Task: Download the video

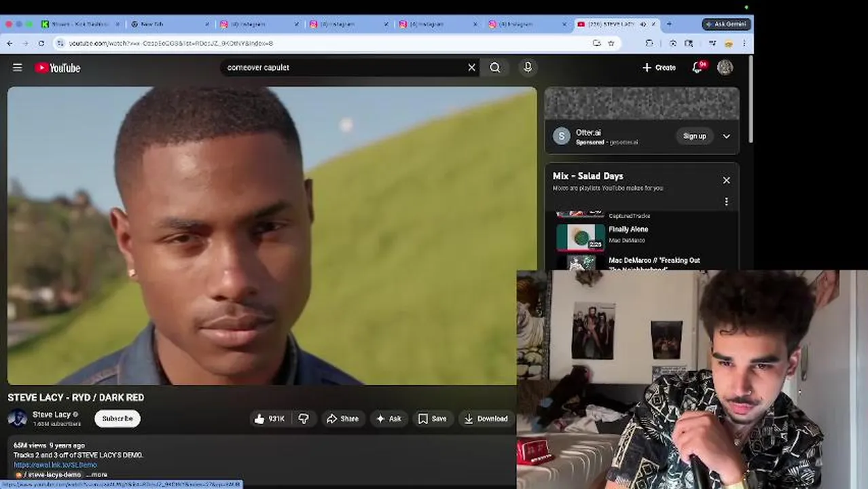Action: pos(486,418)
